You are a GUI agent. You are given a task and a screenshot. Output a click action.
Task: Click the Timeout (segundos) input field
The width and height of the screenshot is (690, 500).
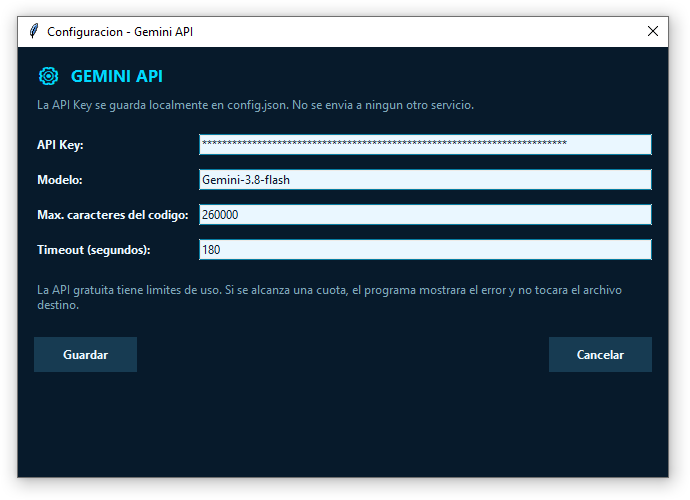click(x=425, y=250)
